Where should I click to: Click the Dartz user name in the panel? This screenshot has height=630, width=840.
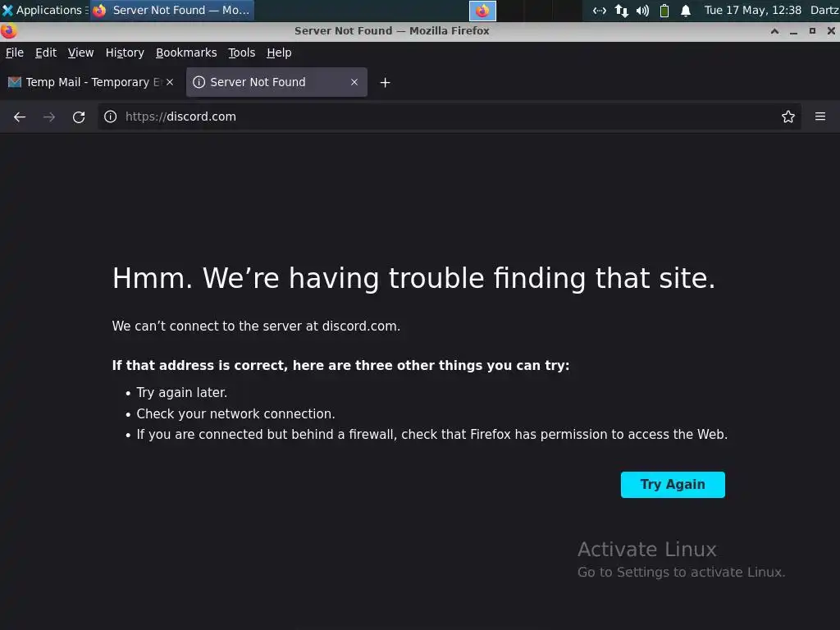824,10
